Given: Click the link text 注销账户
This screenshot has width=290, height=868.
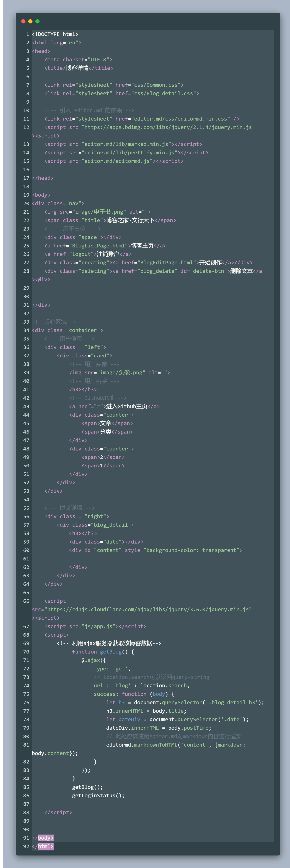Looking at the screenshot, I should 108,254.
